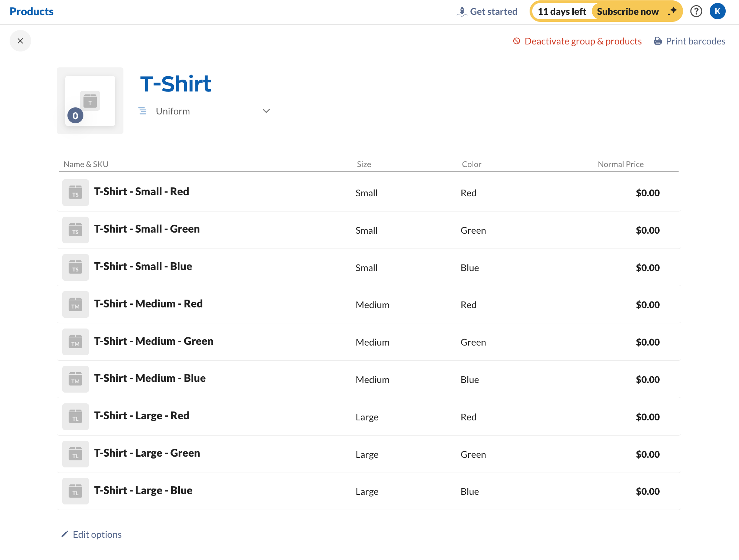Click the TM product icon for T-Shirt Medium Green
Viewport: 739px width, 560px height.
(x=75, y=341)
